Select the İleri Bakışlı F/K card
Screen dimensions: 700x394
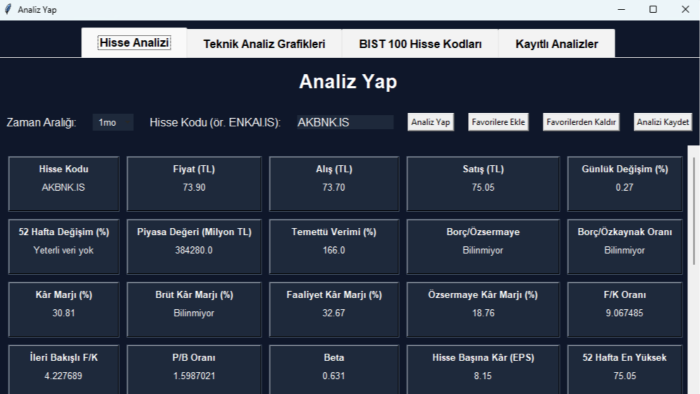(63, 369)
